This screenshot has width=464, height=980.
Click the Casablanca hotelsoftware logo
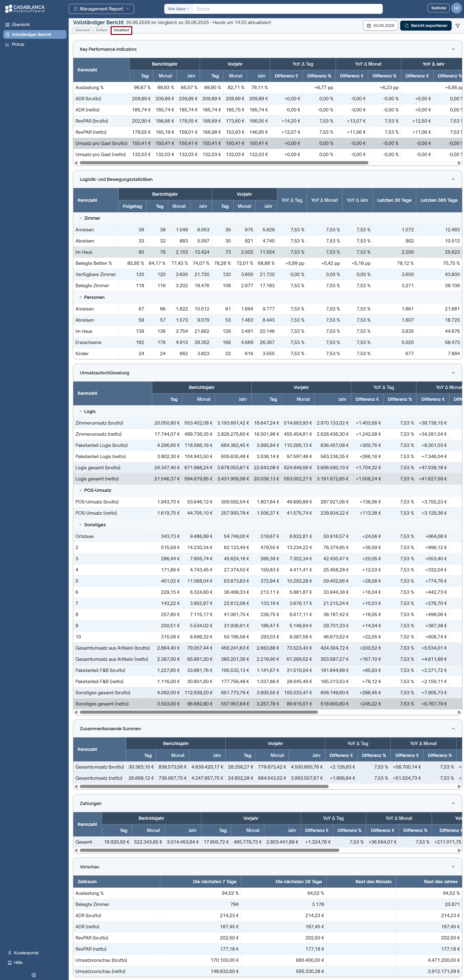click(25, 8)
